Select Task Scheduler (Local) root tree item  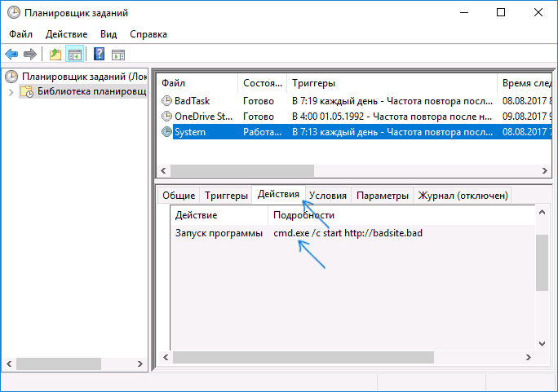pos(78,77)
